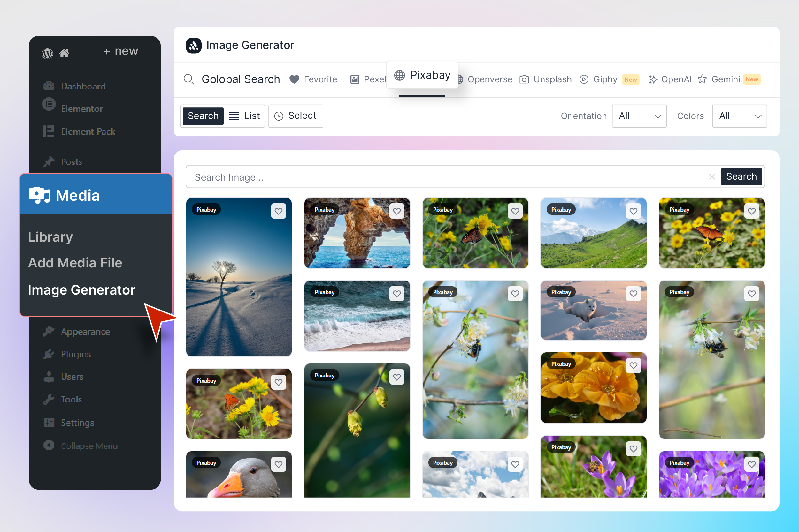
Task: Open the Orientation dropdown
Action: coord(639,116)
